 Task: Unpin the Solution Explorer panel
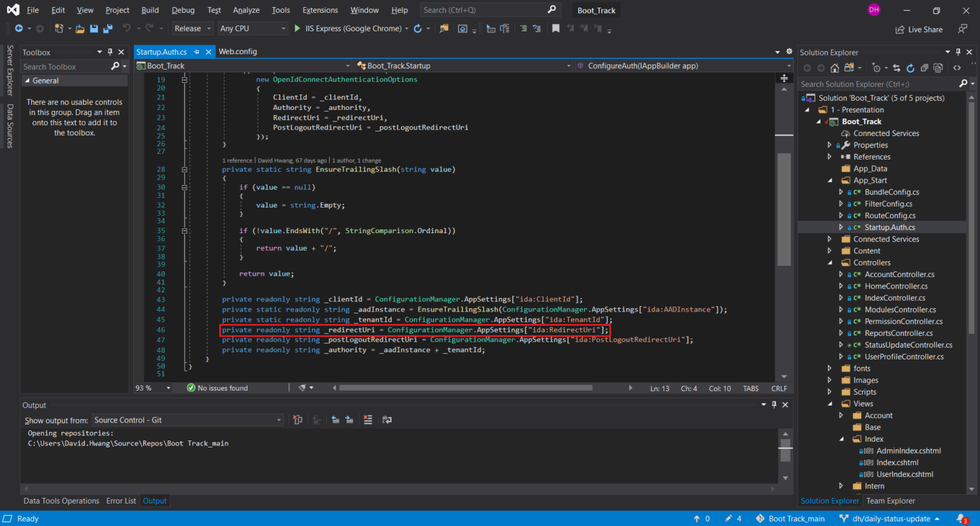[x=958, y=52]
